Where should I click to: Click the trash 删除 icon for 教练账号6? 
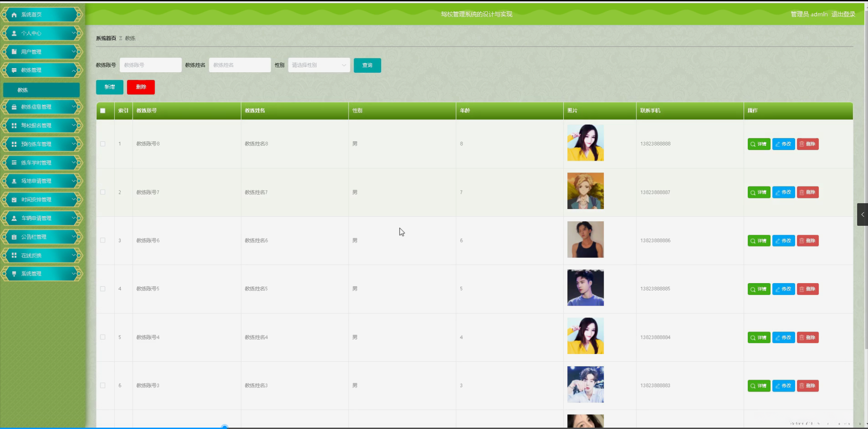802,241
